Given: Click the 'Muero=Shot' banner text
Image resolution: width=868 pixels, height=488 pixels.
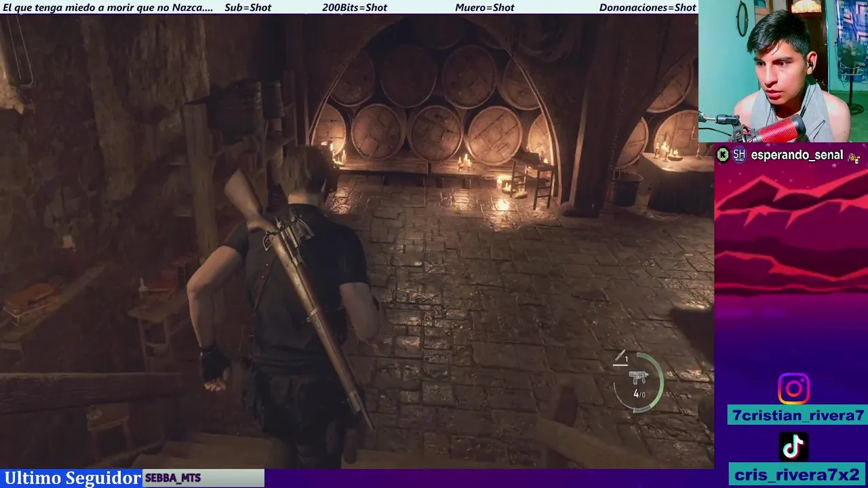Looking at the screenshot, I should click(485, 7).
